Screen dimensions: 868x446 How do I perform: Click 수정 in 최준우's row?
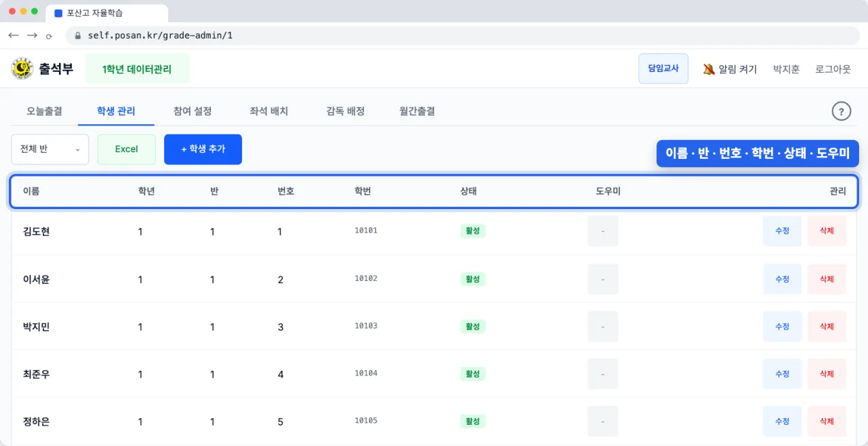782,373
